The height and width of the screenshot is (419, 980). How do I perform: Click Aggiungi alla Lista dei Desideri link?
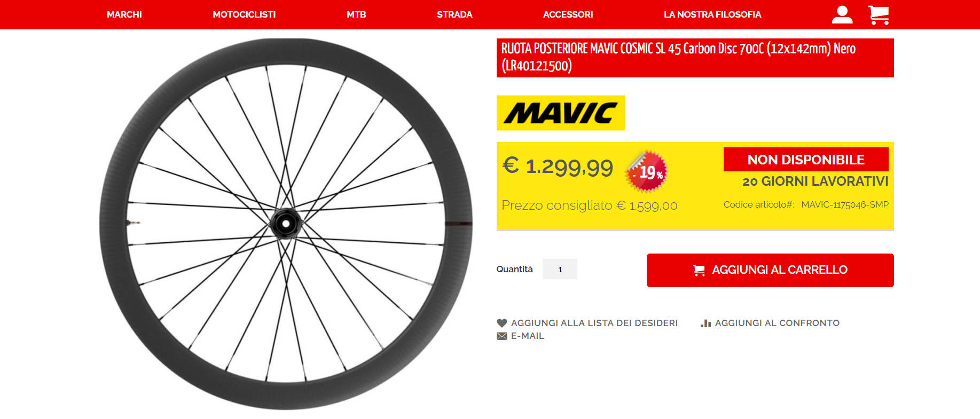594,323
